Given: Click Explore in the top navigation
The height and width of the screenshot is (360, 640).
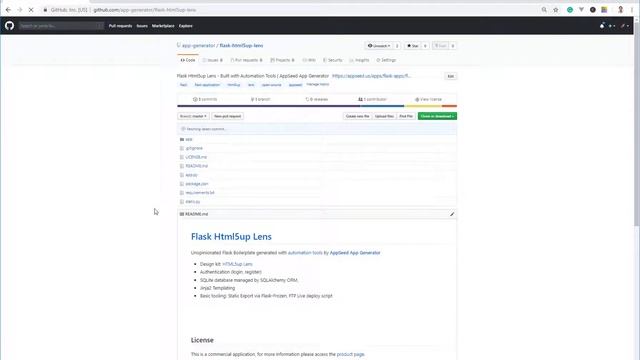Looking at the screenshot, I should pyautogui.click(x=186, y=26).
